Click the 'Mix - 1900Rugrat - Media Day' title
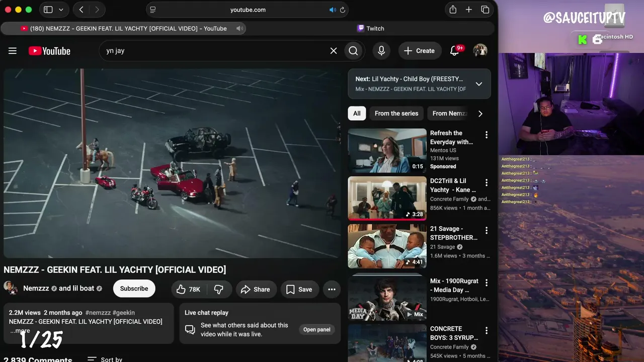 454,285
